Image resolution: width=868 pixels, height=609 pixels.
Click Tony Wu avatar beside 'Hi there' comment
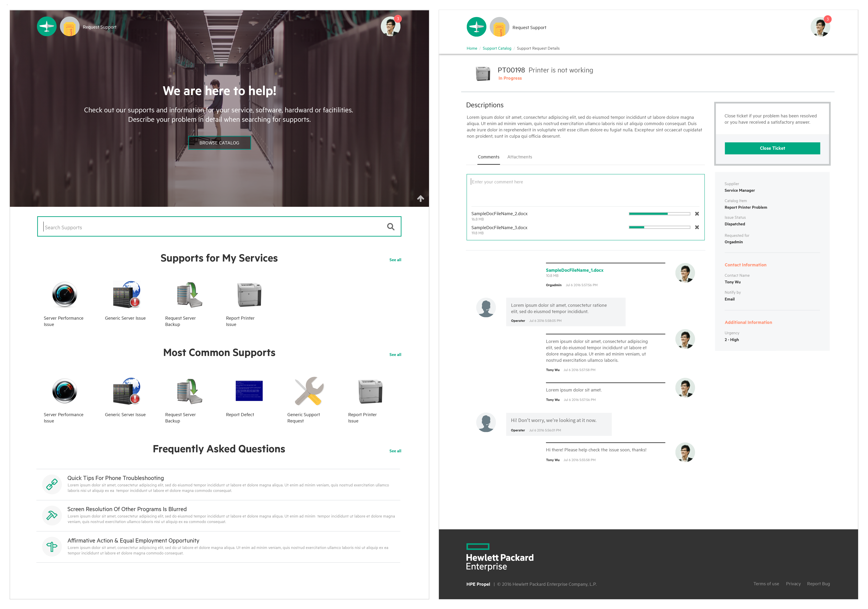pos(685,452)
